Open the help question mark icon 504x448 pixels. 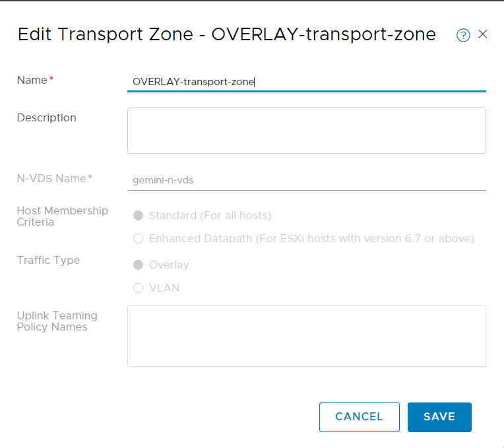pos(463,36)
